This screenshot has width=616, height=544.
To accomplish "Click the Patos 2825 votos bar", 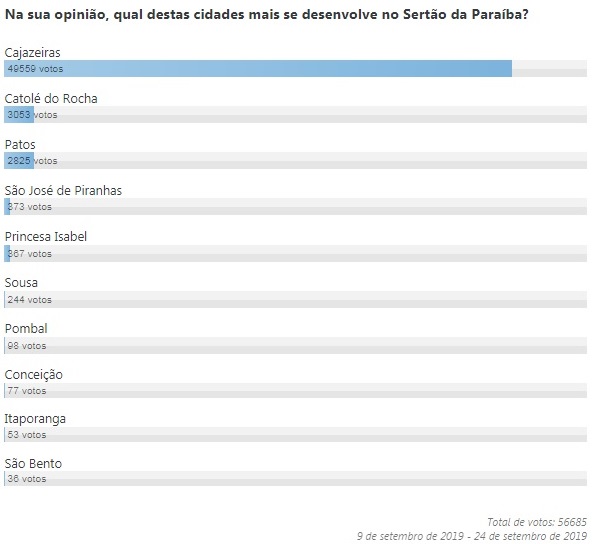I will (x=295, y=160).
